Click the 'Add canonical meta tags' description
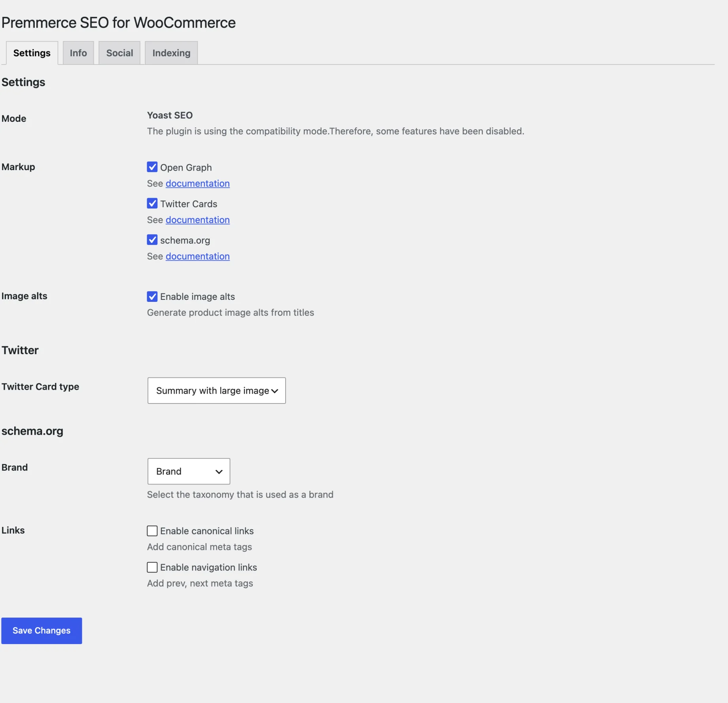 tap(199, 547)
